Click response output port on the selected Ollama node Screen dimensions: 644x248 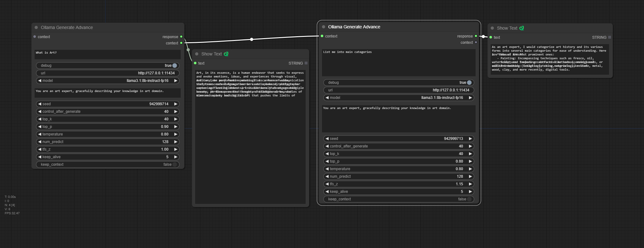tap(476, 36)
